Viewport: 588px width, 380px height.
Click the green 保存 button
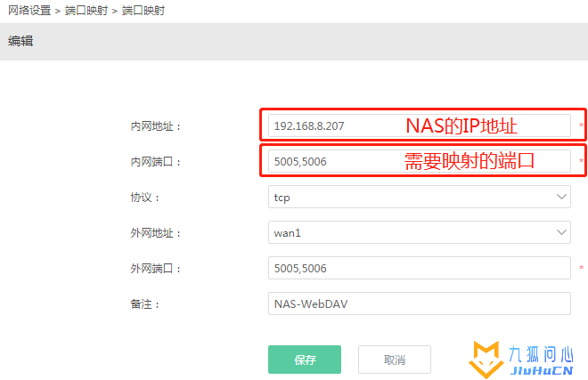click(x=305, y=360)
